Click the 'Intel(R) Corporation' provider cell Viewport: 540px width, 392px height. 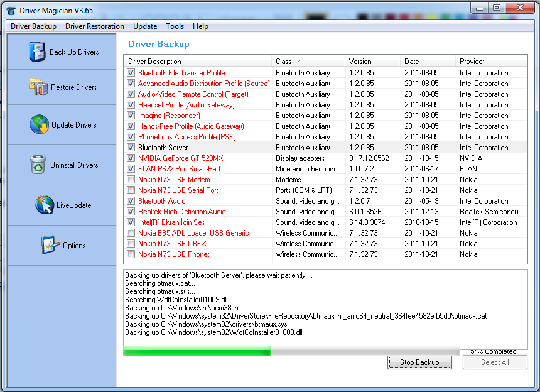point(488,222)
